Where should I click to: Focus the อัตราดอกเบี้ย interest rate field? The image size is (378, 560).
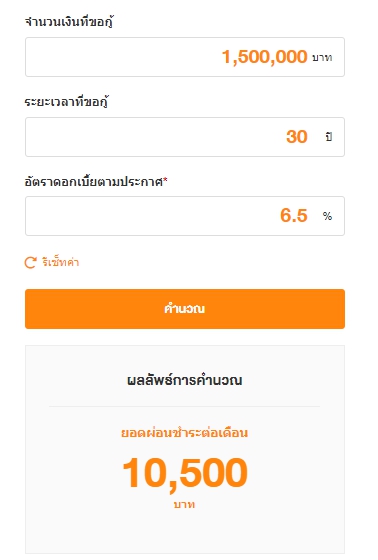point(185,216)
